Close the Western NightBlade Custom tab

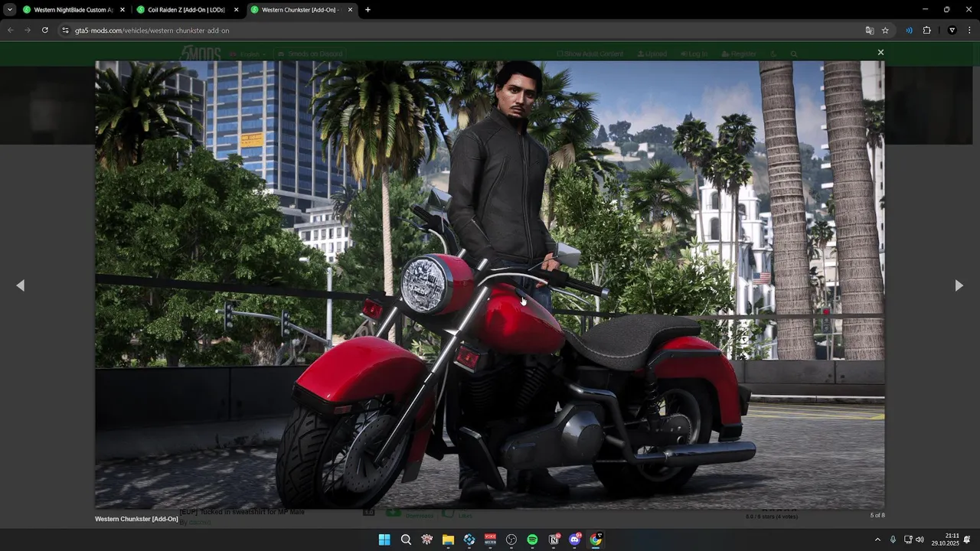122,10
